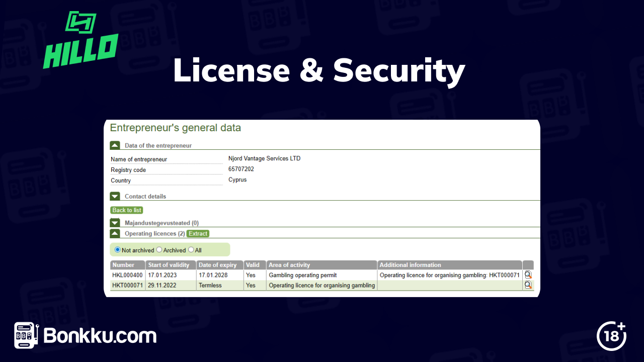Click start date 17.01.2023
This screenshot has width=644, height=362.
point(162,275)
